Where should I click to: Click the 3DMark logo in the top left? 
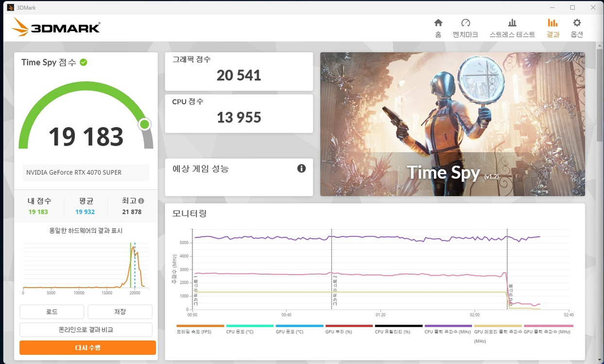point(55,27)
